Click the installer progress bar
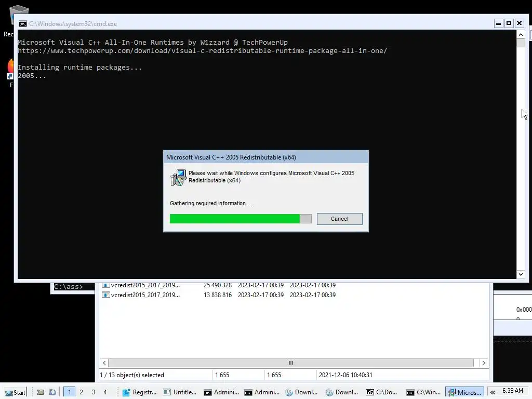The width and height of the screenshot is (532, 399). pyautogui.click(x=241, y=219)
